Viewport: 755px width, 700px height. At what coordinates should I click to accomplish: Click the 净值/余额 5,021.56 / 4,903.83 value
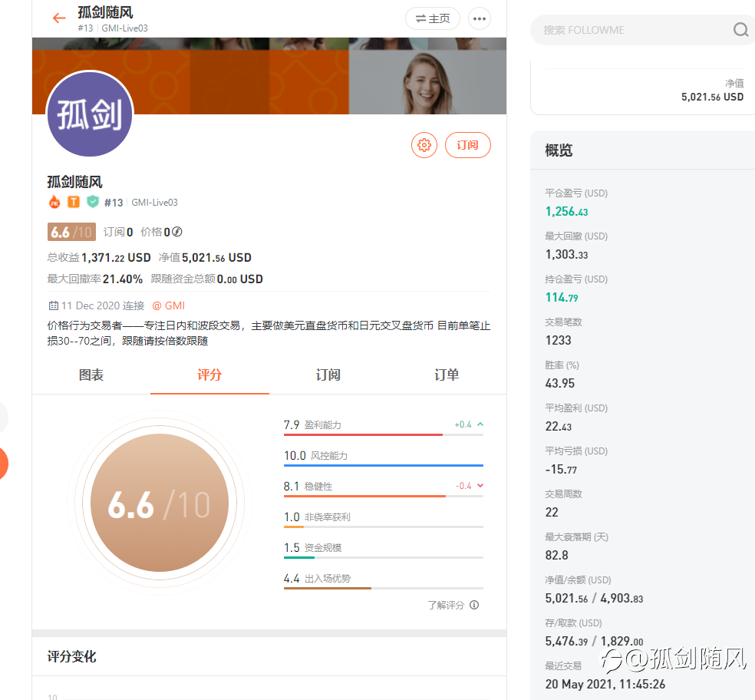tap(594, 599)
